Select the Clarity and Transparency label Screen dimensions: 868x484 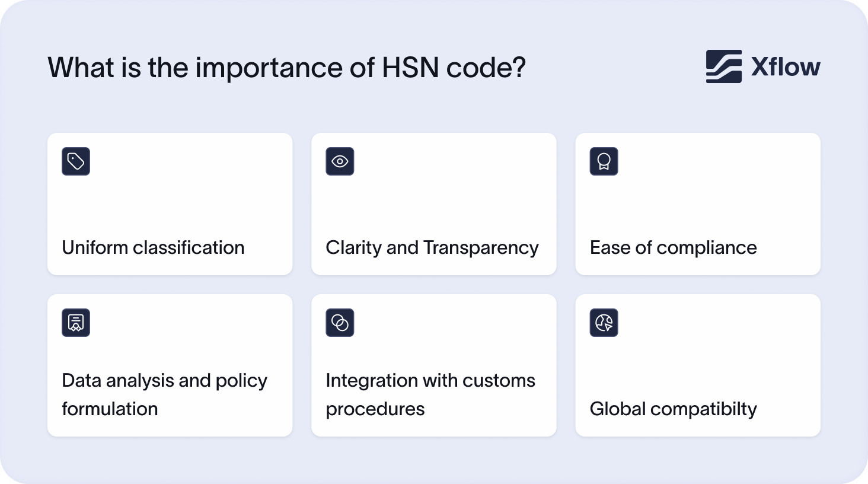point(432,247)
